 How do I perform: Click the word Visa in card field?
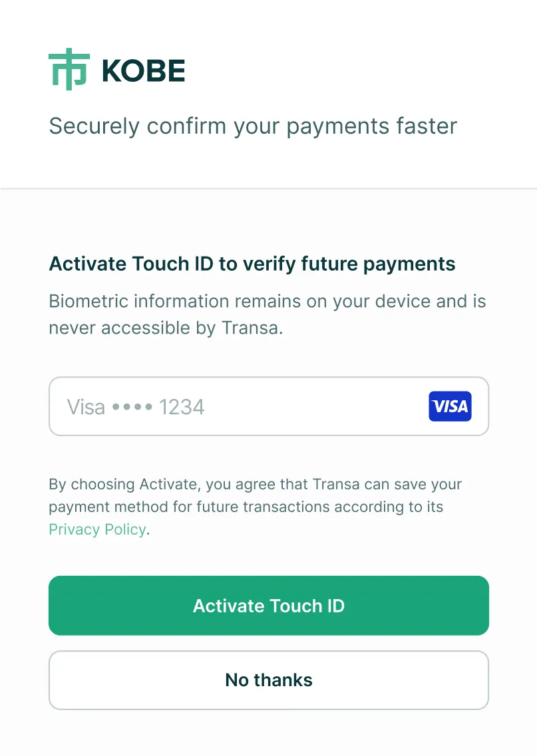pyautogui.click(x=86, y=406)
